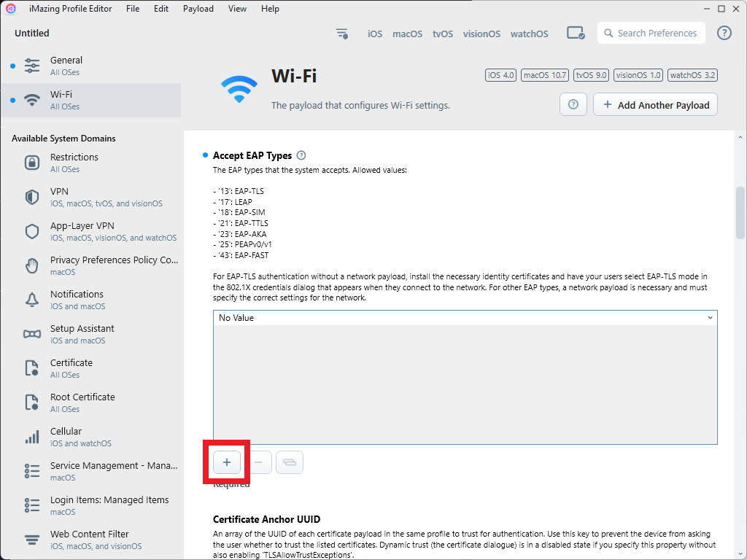Open the Help menu
Viewport: 747px width, 560px height.
tap(270, 9)
